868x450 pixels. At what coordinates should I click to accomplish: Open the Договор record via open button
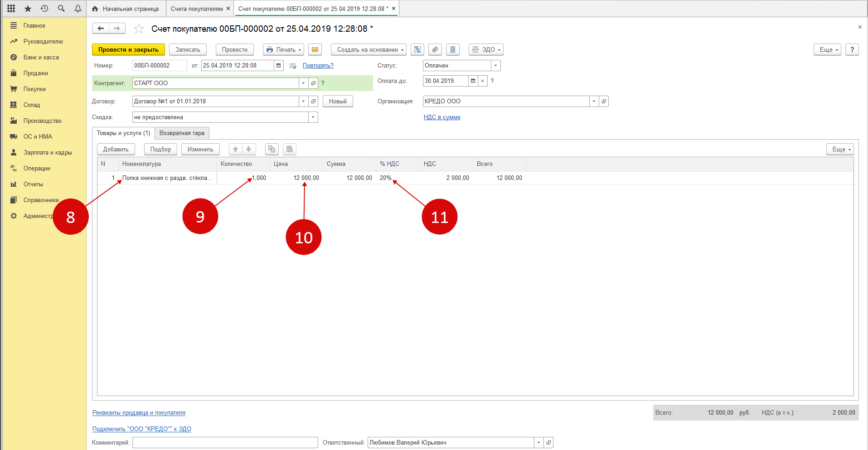click(313, 102)
